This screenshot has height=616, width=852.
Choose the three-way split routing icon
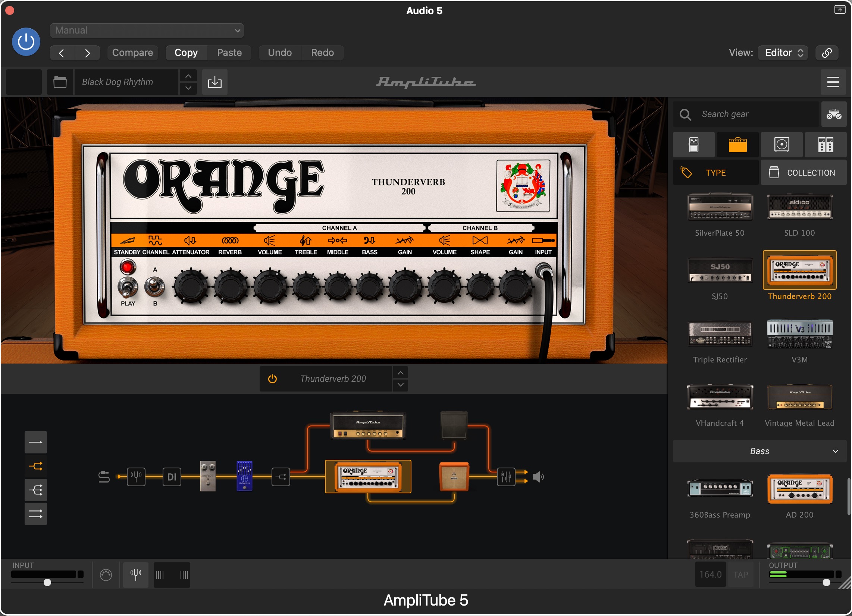(x=36, y=491)
